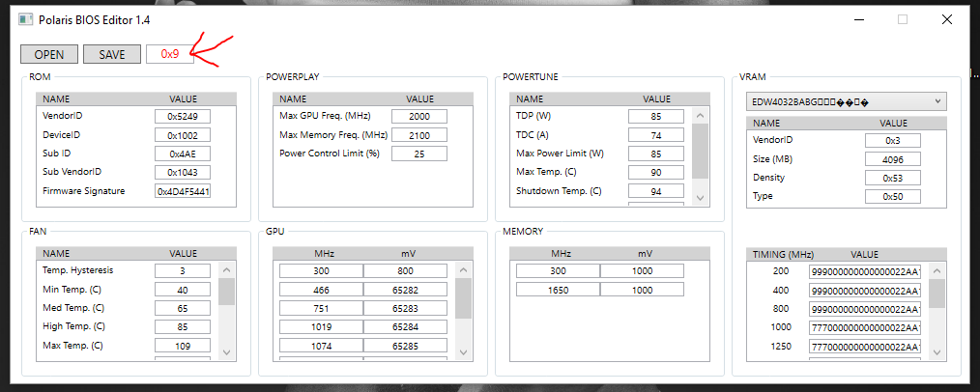Click POWERTUNE list scroll up arrow

point(700,116)
